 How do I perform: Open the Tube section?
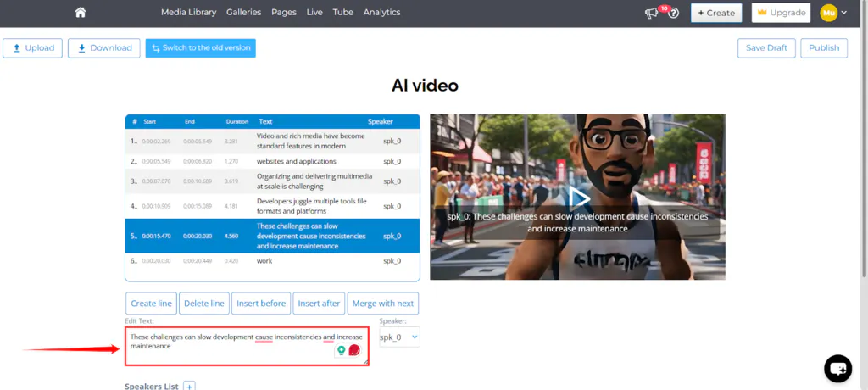(343, 12)
